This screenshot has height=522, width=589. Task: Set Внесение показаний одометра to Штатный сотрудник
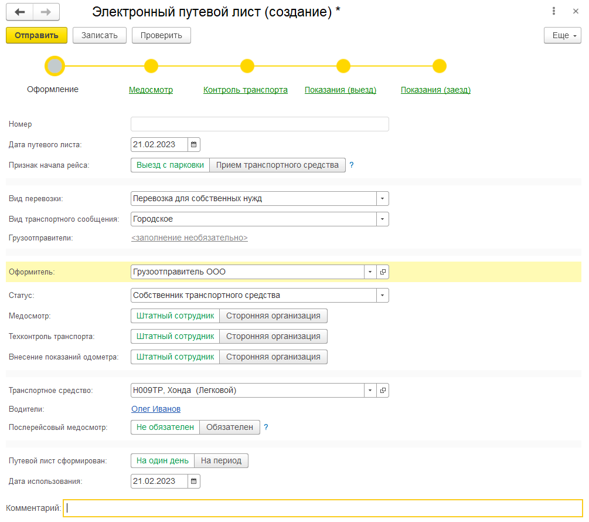[x=175, y=357]
